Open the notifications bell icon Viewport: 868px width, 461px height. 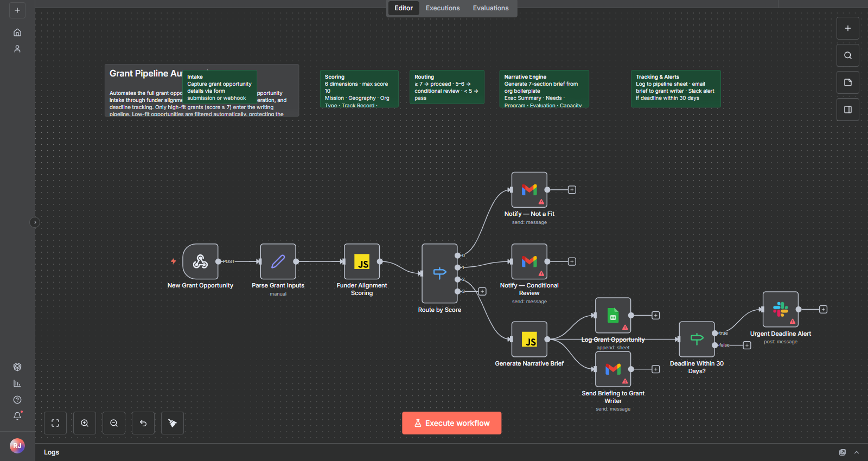[x=17, y=416]
